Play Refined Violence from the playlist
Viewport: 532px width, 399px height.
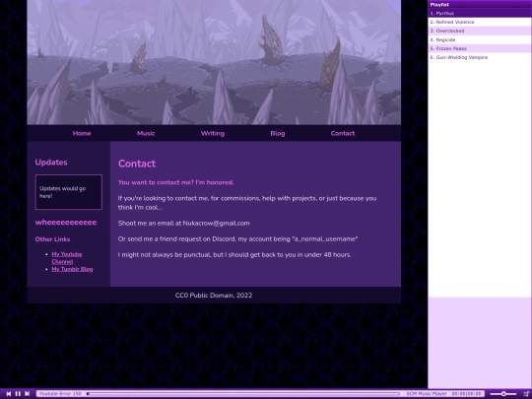click(480, 22)
